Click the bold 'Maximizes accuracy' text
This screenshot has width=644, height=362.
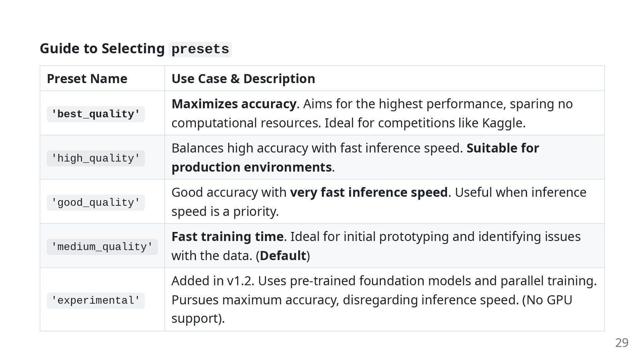[x=234, y=104]
